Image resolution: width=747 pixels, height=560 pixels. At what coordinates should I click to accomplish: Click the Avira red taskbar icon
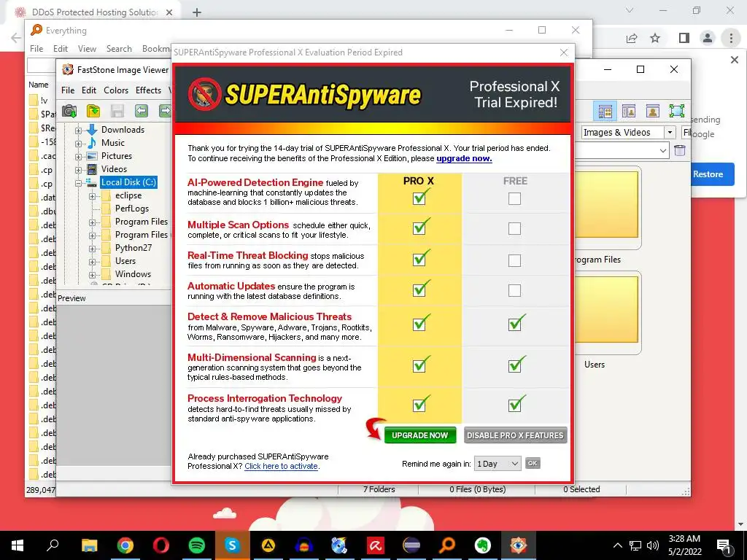tap(376, 545)
